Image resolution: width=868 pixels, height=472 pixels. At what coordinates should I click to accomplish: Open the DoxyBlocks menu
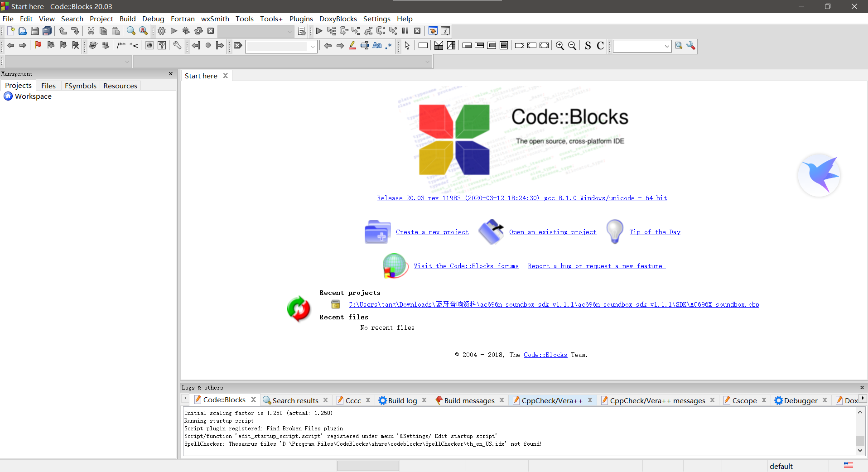(x=338, y=19)
